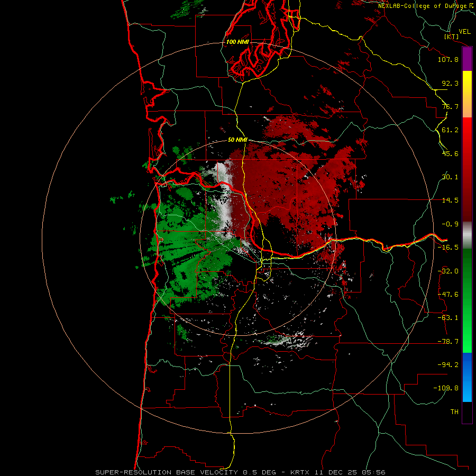Click the SUPER-RESOLUTION BASE VELOCITY caption
The height and width of the screenshot is (476, 476).
168,472
